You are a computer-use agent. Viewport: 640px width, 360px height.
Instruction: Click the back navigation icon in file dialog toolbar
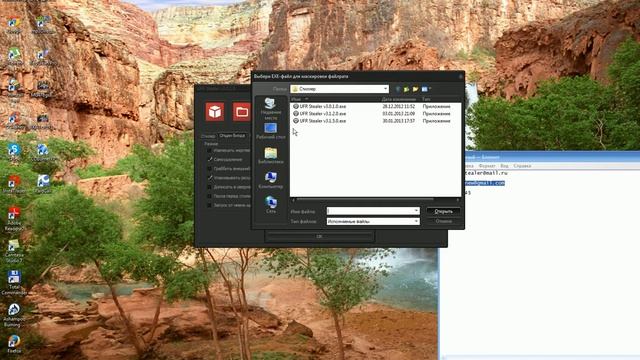point(398,89)
